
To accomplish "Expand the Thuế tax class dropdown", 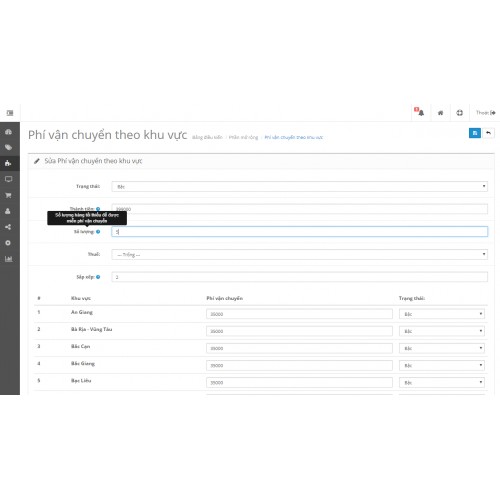I will [x=299, y=254].
